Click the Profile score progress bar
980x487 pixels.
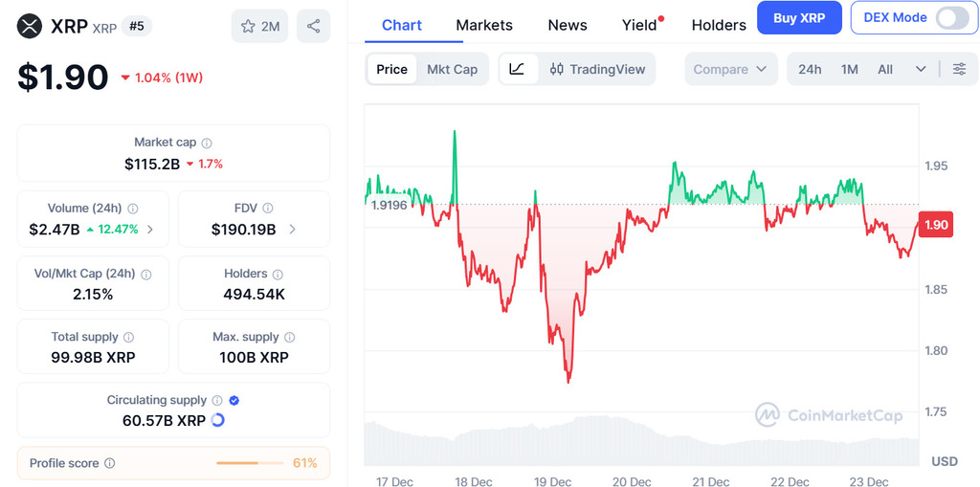pos(251,463)
